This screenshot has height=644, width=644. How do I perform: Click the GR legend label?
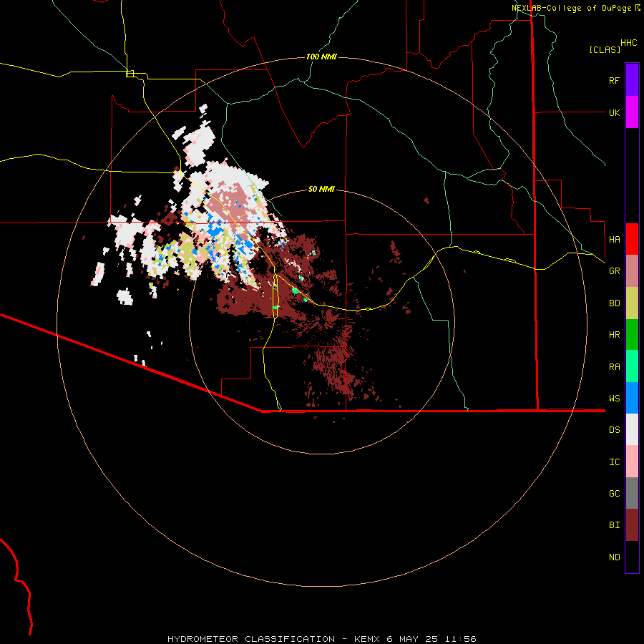[x=614, y=271]
